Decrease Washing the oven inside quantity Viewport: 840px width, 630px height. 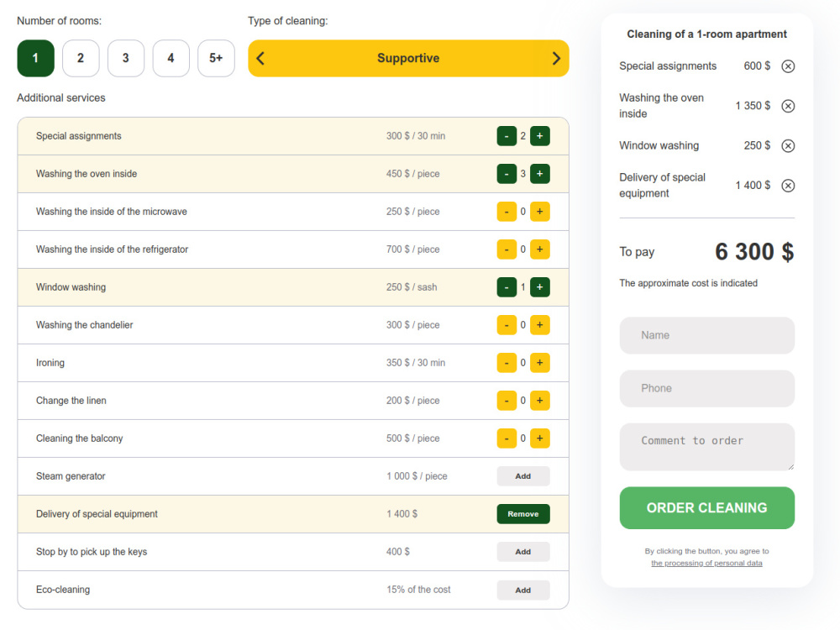tap(507, 174)
